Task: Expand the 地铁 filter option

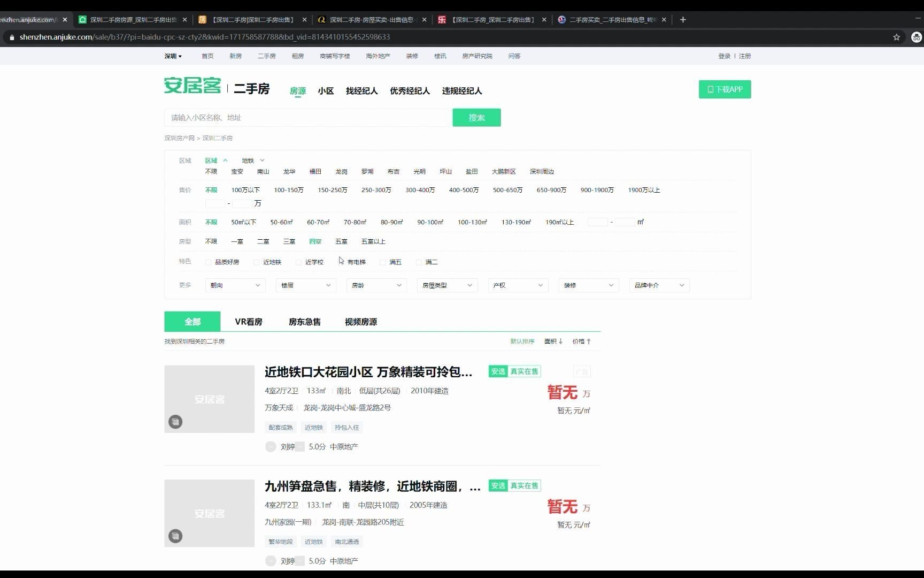Action: point(253,161)
